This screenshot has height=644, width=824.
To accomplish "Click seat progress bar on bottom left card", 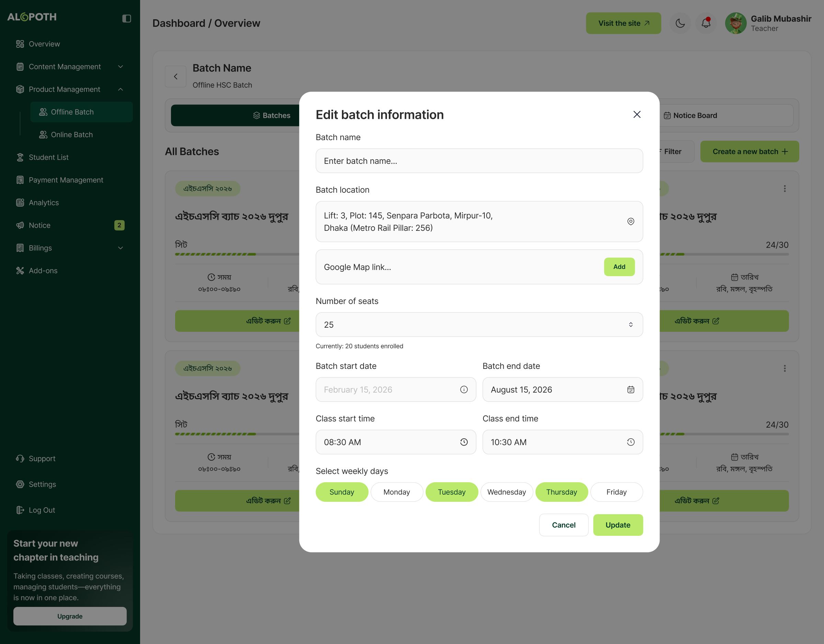I will click(237, 434).
